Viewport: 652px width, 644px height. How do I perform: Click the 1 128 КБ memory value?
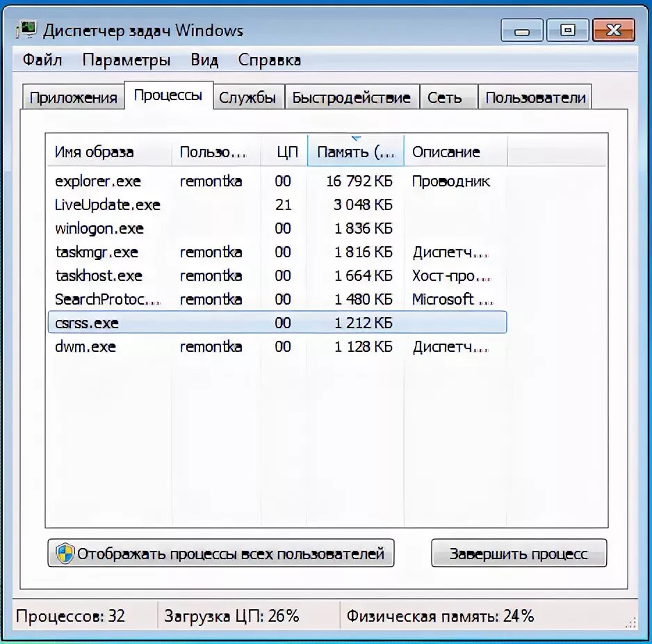click(x=364, y=346)
